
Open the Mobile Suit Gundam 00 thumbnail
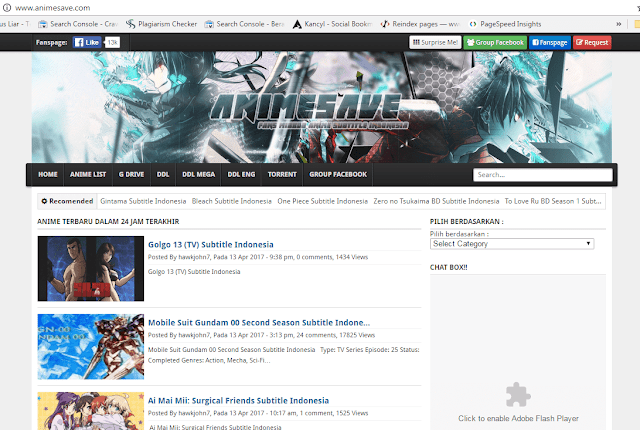91,347
